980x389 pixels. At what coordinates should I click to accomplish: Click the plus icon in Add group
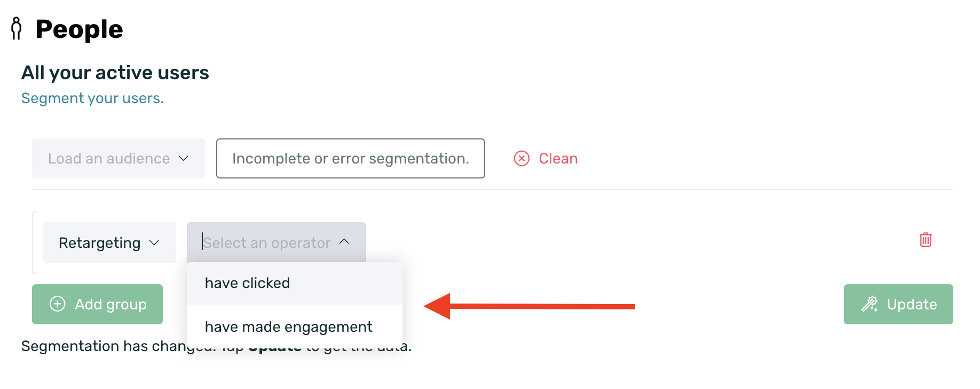58,304
